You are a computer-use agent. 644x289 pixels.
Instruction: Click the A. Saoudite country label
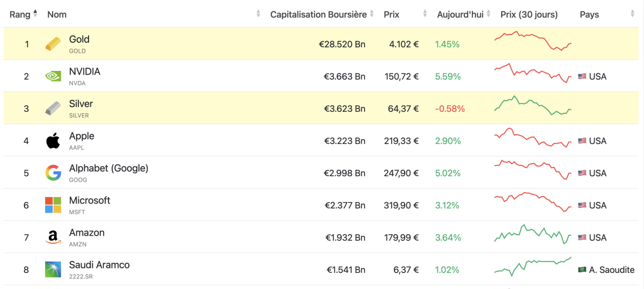612,270
